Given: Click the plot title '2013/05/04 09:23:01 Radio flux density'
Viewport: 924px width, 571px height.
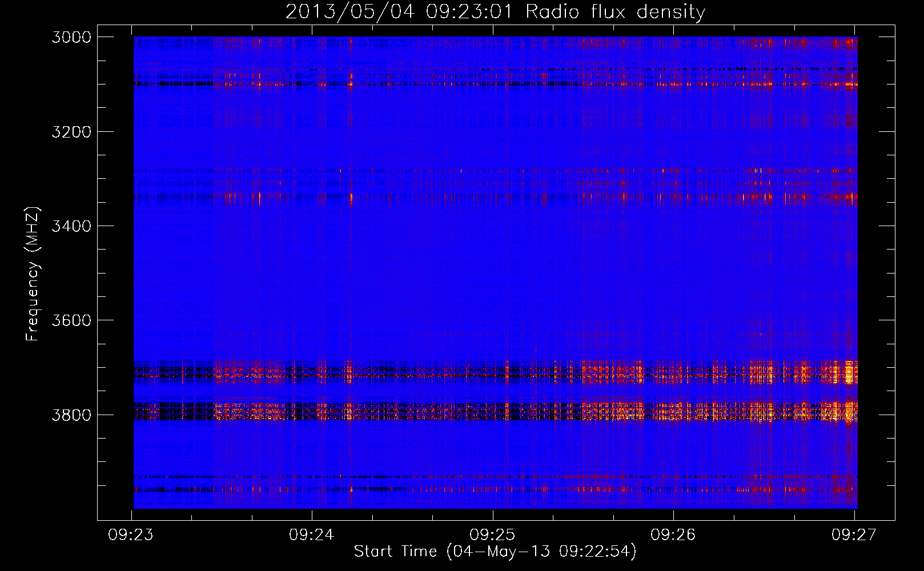Looking at the screenshot, I should [495, 11].
